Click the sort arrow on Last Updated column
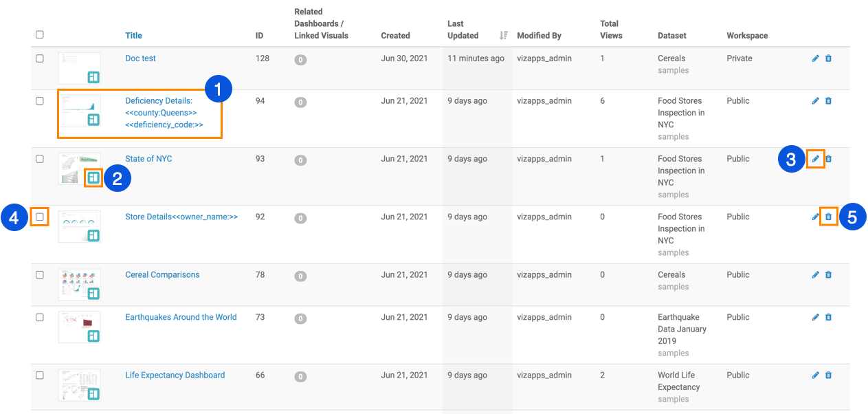 (503, 35)
